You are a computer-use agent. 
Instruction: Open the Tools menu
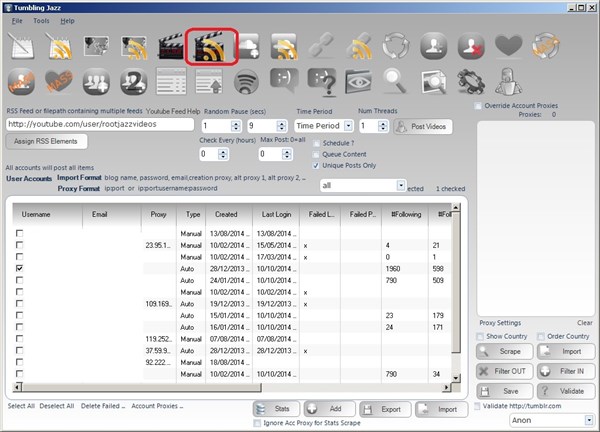pos(41,21)
